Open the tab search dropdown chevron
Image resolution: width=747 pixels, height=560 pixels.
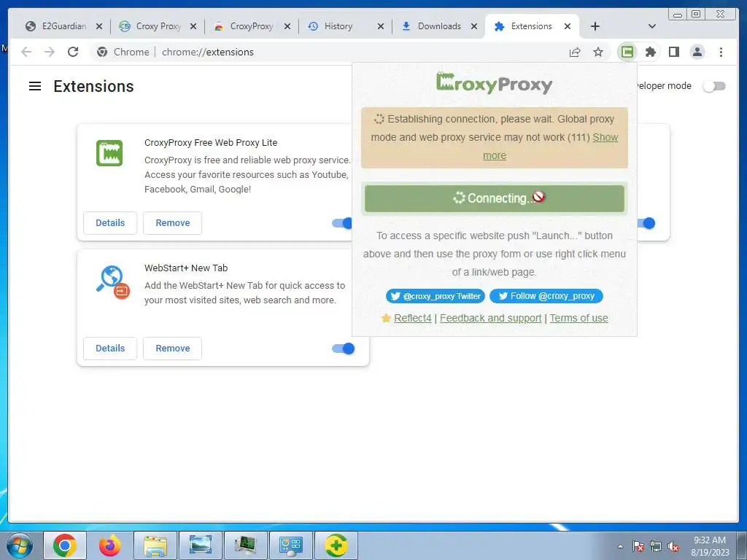652,26
